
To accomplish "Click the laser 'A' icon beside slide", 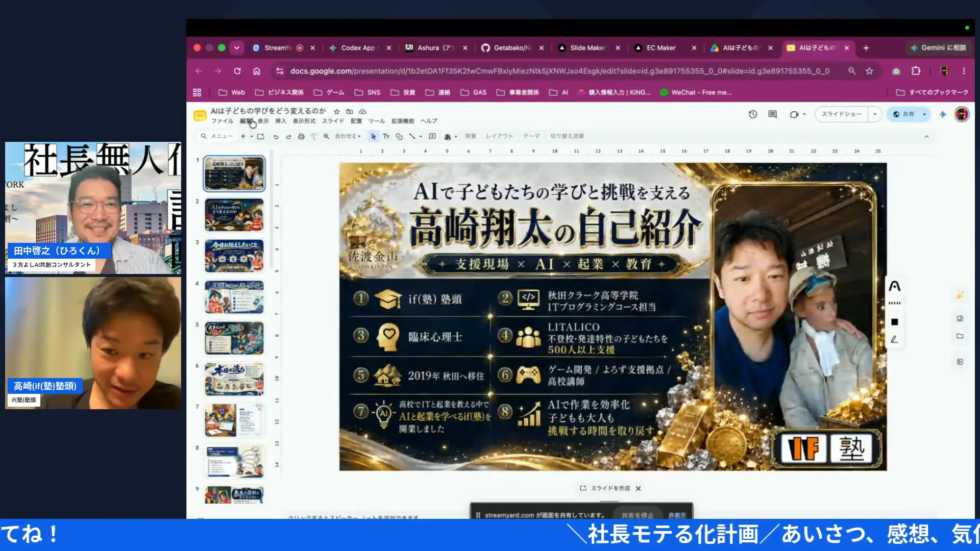I will tap(894, 286).
